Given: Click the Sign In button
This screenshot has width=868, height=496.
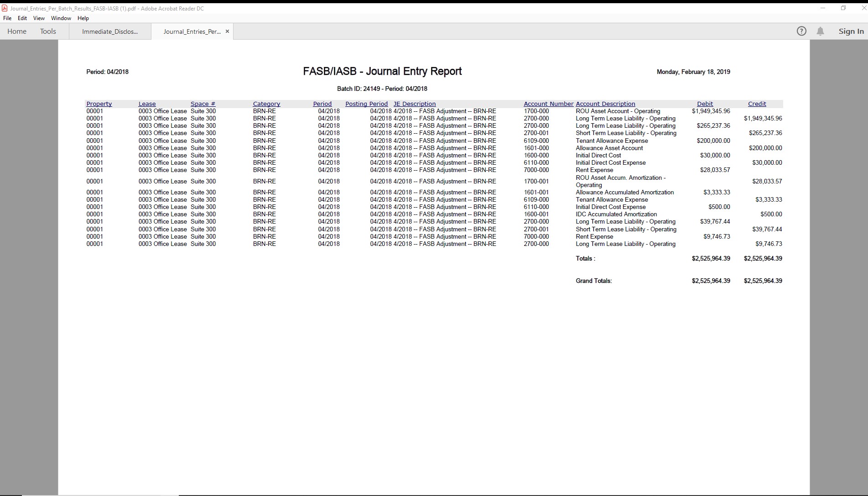Looking at the screenshot, I should coord(851,31).
